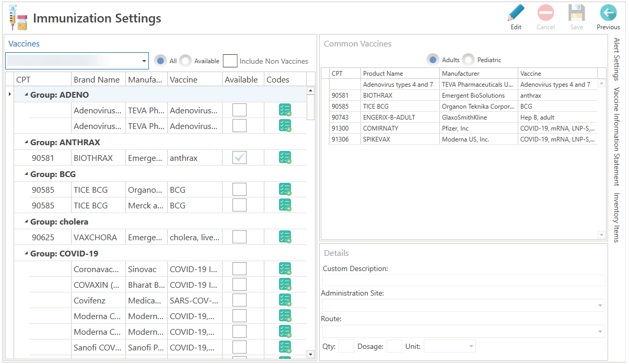Select Sinovac manufacturer cell
The height and width of the screenshot is (364, 629).
[146, 269]
